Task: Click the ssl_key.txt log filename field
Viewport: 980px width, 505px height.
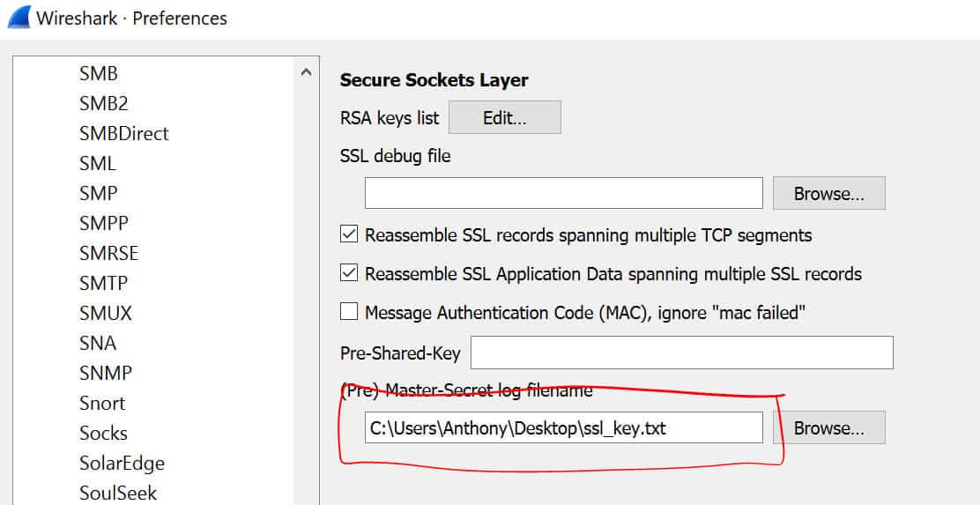Action: (x=564, y=427)
